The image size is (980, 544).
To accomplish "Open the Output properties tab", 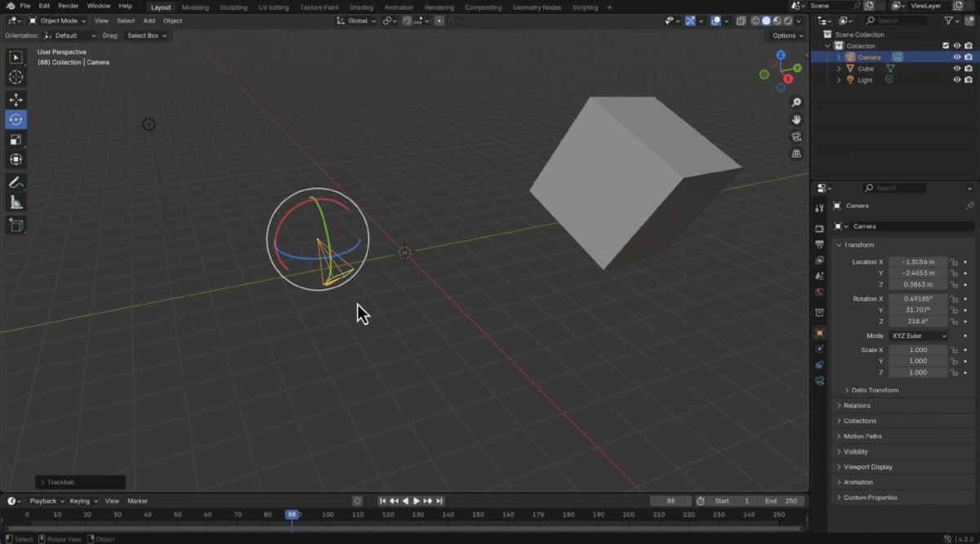I will (x=820, y=244).
